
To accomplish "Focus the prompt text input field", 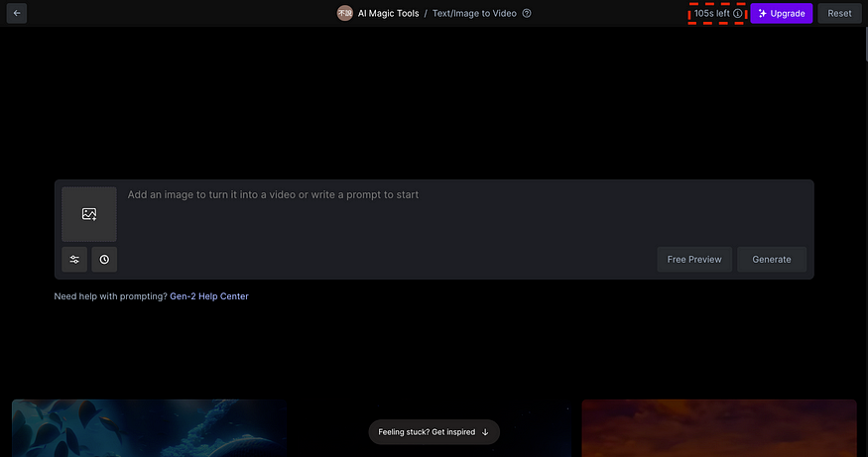I will pos(465,213).
